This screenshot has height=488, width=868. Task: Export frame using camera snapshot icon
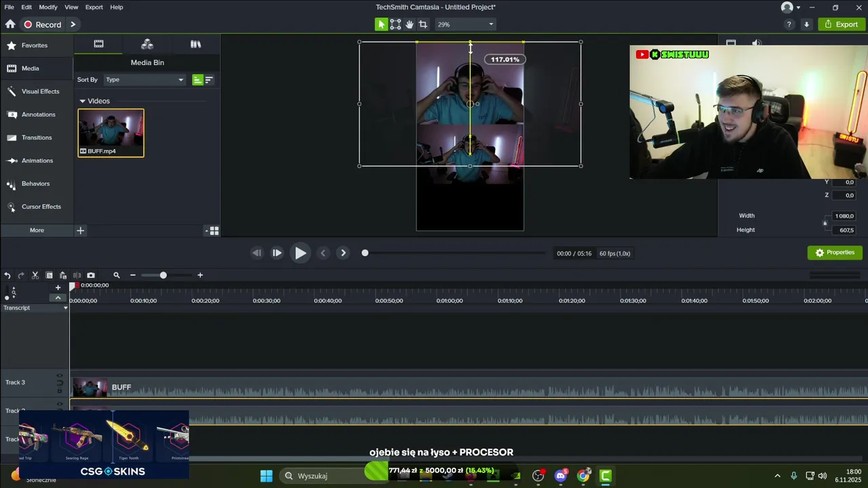coord(91,275)
